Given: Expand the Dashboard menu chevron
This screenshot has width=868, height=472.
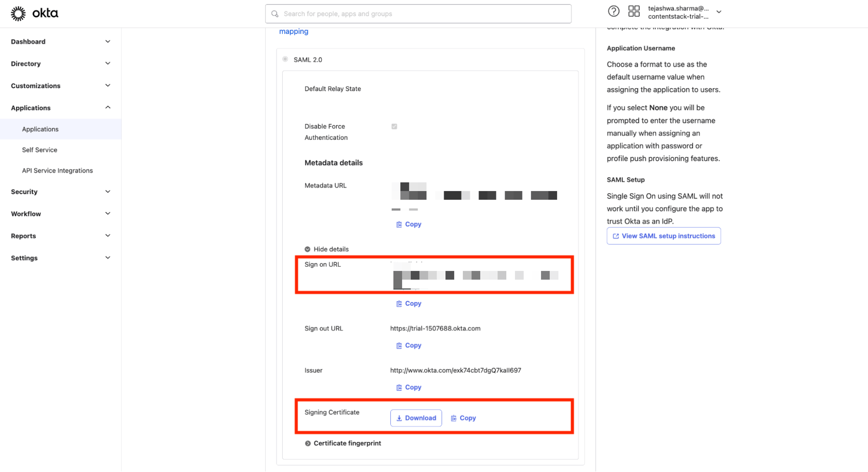Looking at the screenshot, I should [x=108, y=41].
